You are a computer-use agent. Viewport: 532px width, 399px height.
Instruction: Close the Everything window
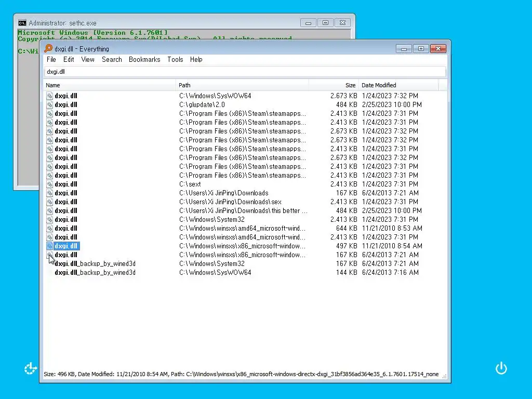(x=438, y=49)
